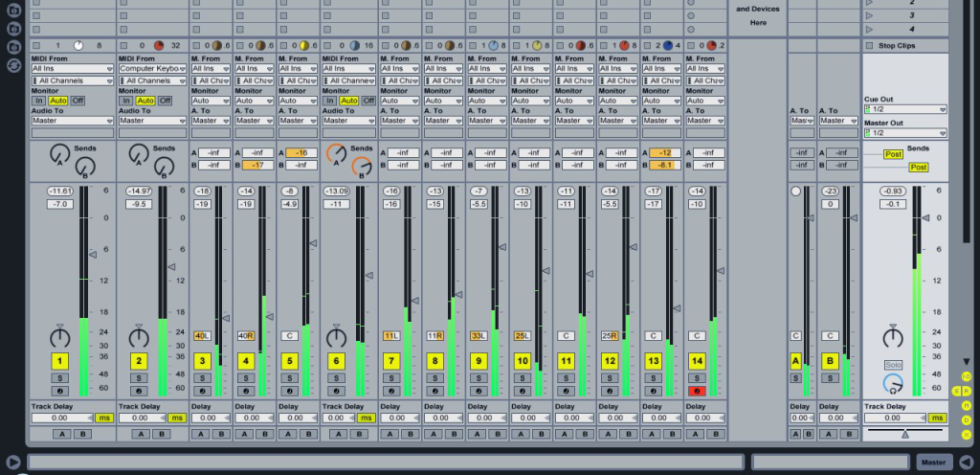Image resolution: width=980 pixels, height=475 pixels.
Task: Click track 1 Track Delay 0.00 field
Action: (x=62, y=418)
